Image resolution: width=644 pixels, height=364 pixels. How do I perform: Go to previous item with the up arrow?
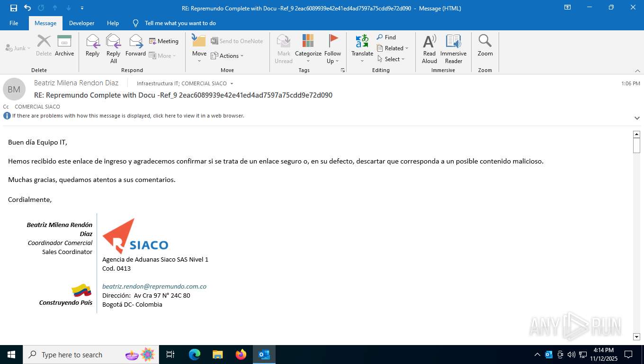[55, 8]
